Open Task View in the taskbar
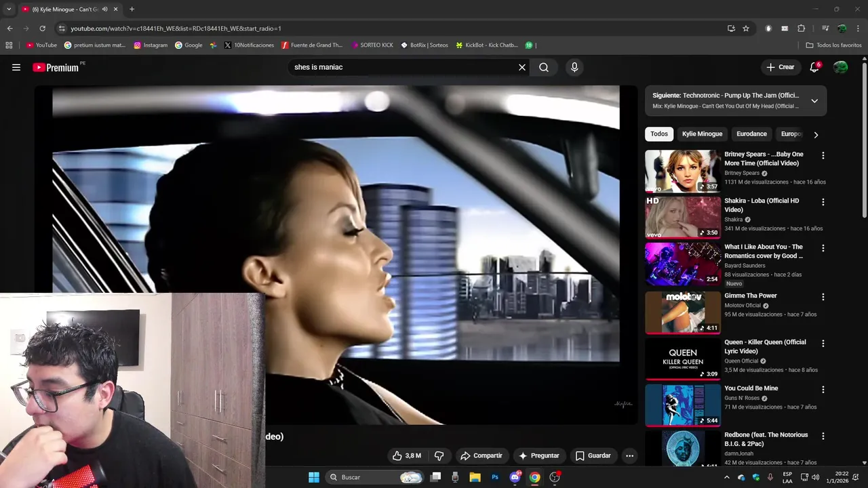The height and width of the screenshot is (488, 868). tap(435, 477)
